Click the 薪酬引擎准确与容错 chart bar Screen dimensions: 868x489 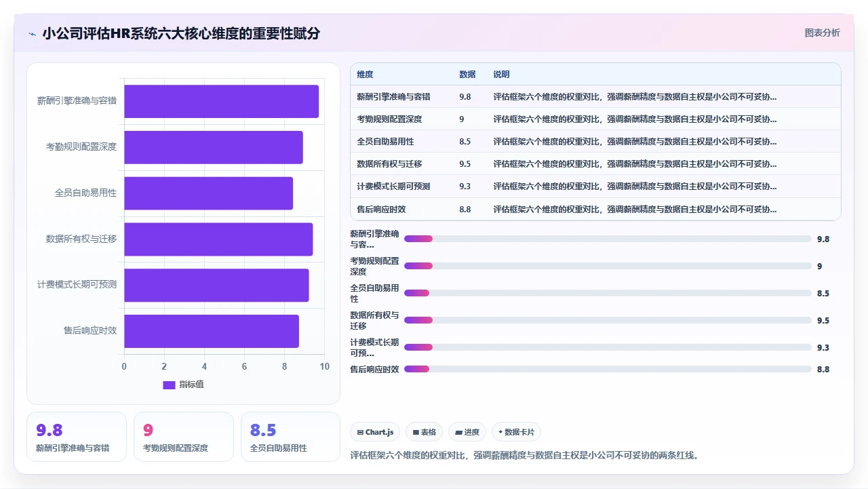coord(221,101)
